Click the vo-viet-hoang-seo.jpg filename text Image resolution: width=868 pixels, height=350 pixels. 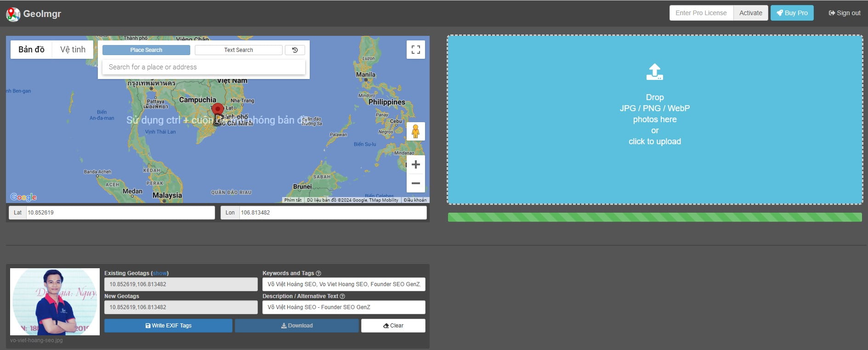click(36, 340)
